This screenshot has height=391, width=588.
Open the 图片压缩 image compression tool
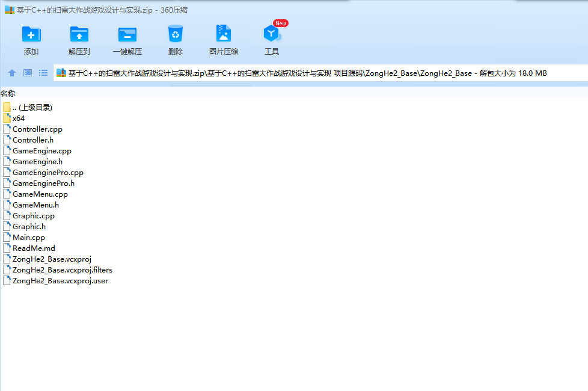pyautogui.click(x=224, y=34)
